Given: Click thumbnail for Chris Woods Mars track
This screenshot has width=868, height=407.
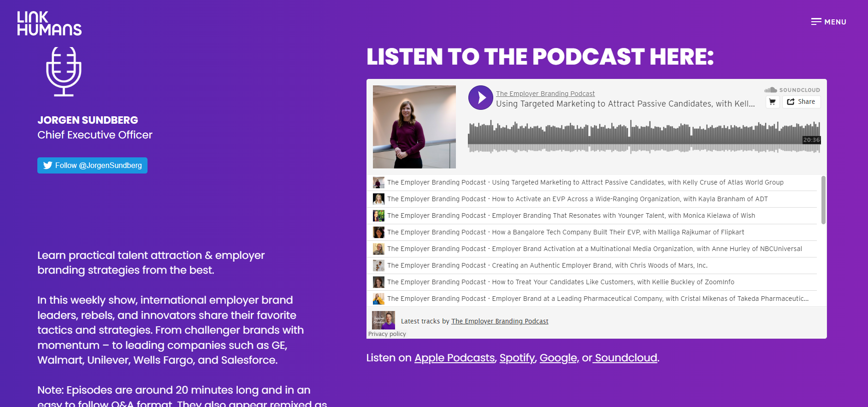Looking at the screenshot, I should click(378, 265).
